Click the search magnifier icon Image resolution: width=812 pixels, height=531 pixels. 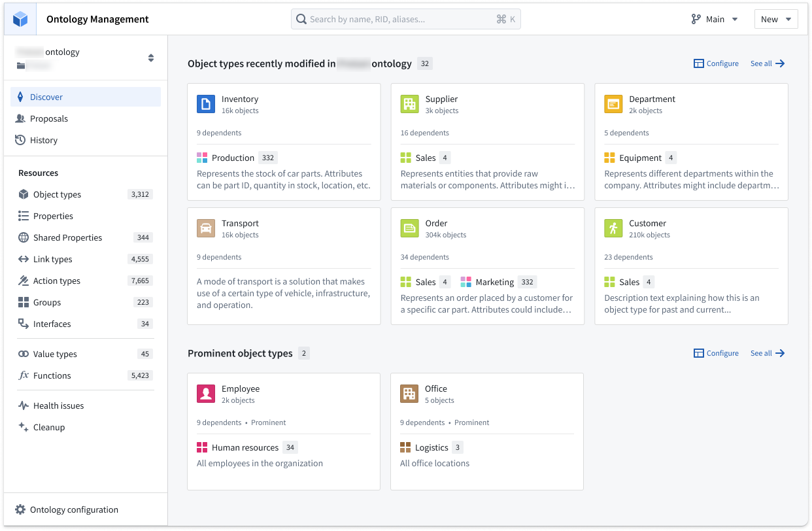(301, 19)
